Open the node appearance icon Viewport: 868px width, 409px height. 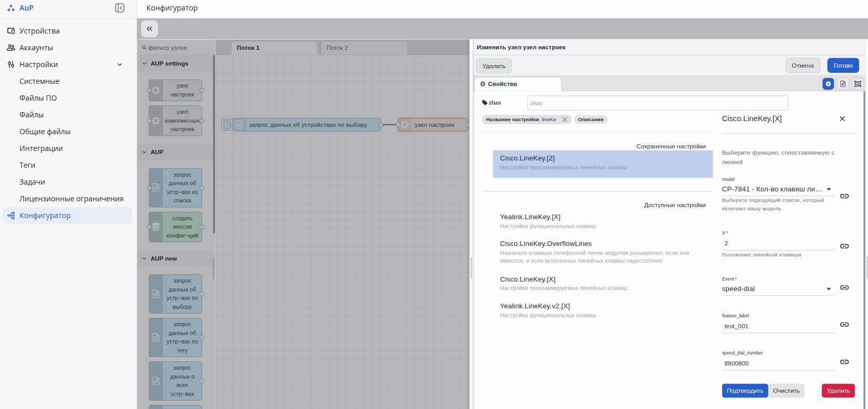858,84
